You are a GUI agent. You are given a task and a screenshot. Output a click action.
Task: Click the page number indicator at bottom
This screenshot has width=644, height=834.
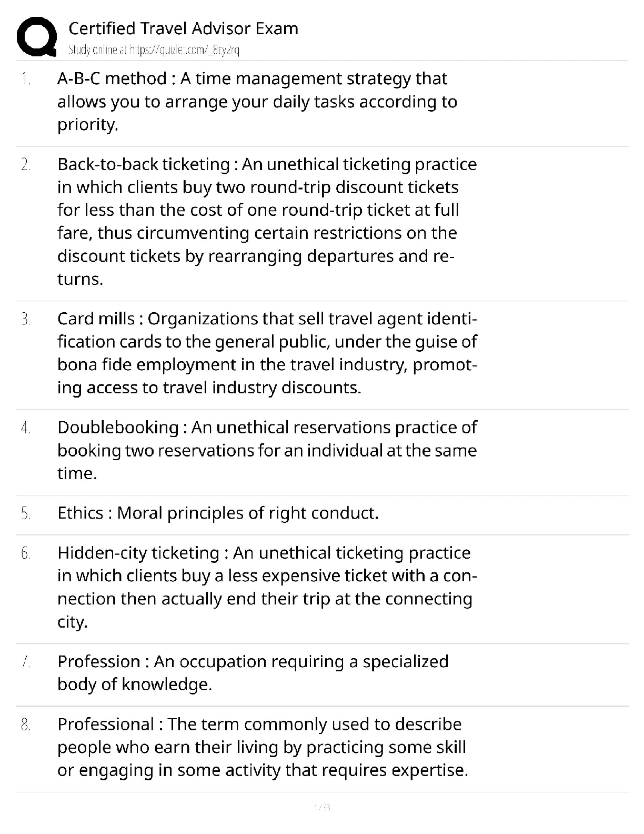[321, 807]
